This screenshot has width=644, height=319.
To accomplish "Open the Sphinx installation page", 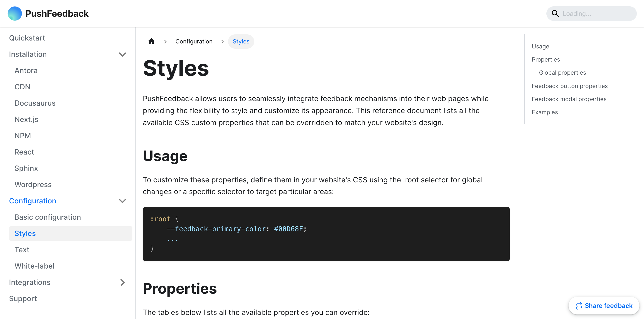I will [x=26, y=168].
